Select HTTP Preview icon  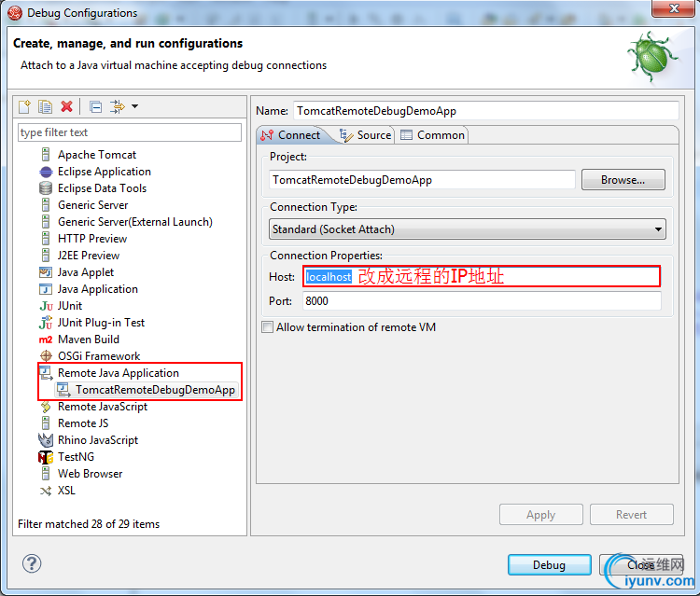[x=46, y=239]
